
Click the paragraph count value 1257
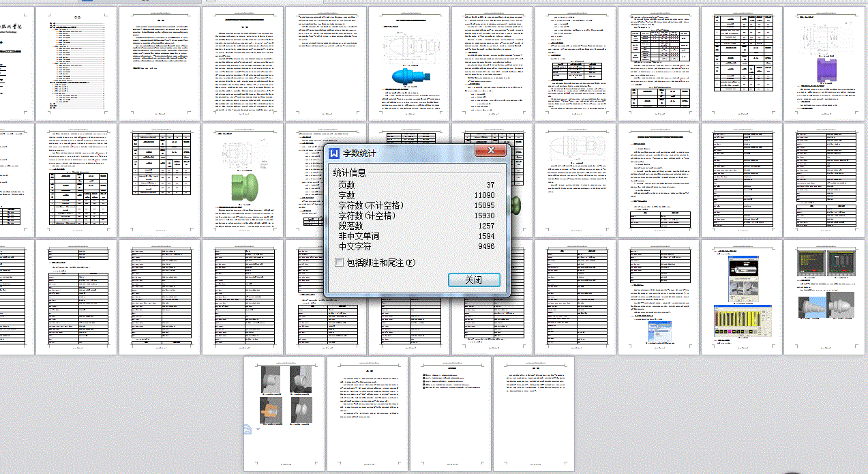[486, 226]
